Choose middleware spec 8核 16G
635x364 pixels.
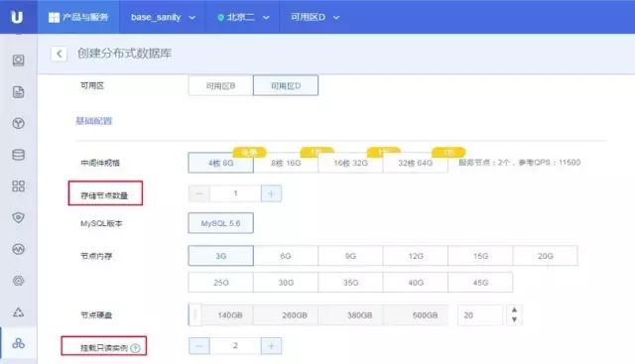point(286,163)
